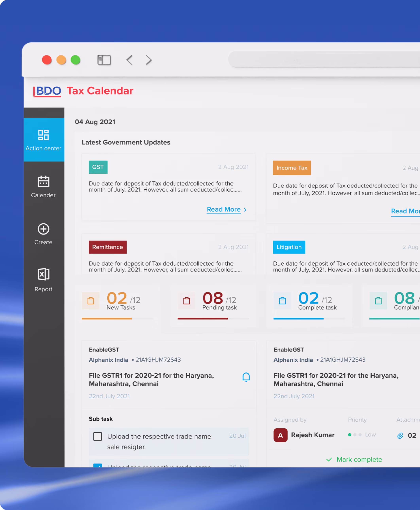Click the Rajesh Kumar assignee name
The image size is (420, 510).
click(x=313, y=435)
